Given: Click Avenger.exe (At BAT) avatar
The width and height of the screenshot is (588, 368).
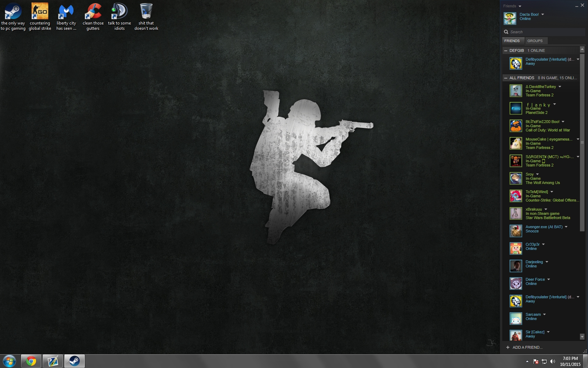Looking at the screenshot, I should pyautogui.click(x=516, y=231).
